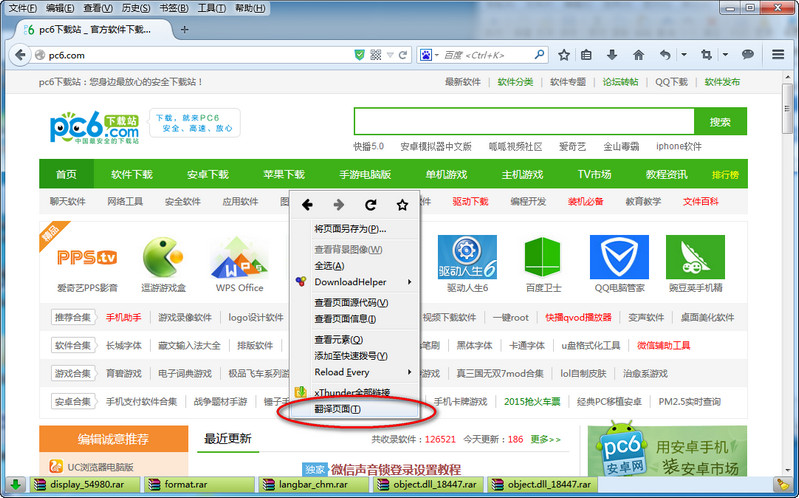Open the 单机游戏 navigation tab
The width and height of the screenshot is (799, 498).
coord(446,174)
